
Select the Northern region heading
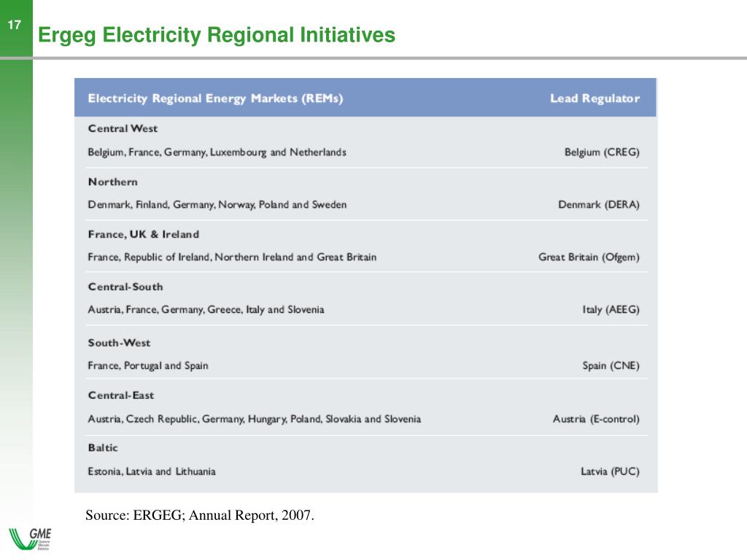pyautogui.click(x=112, y=182)
